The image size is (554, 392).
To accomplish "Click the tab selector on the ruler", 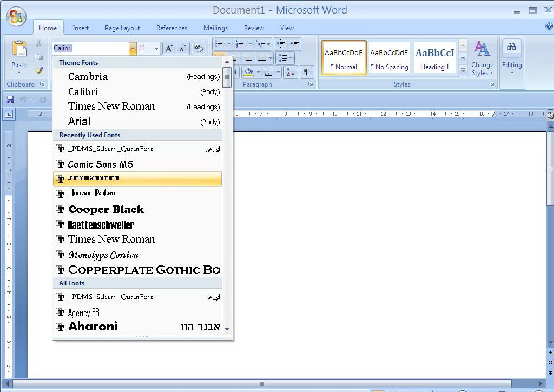I will tap(9, 114).
